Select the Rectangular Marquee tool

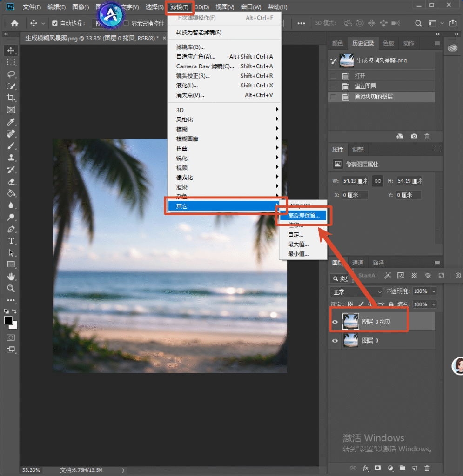pos(11,62)
